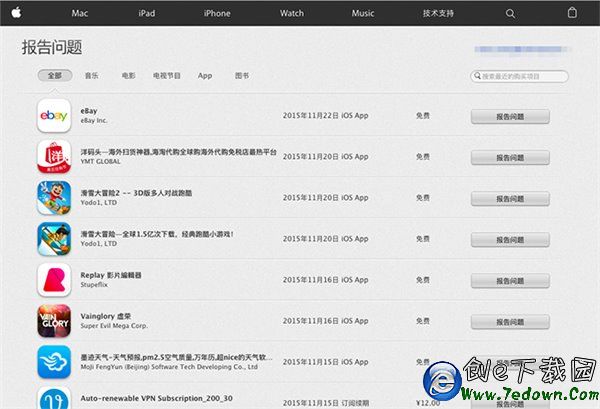
Task: Report a problem for 3D版多人对战跑酷 game
Action: coord(510,199)
